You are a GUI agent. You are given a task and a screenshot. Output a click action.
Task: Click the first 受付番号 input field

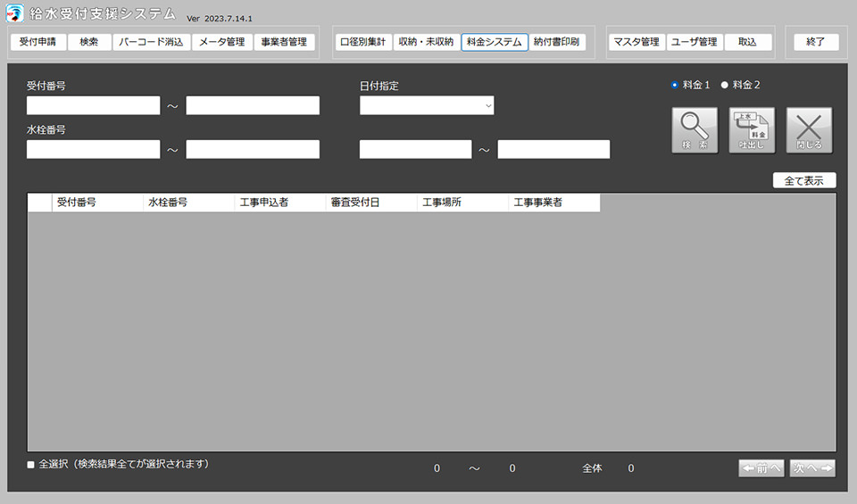click(94, 105)
